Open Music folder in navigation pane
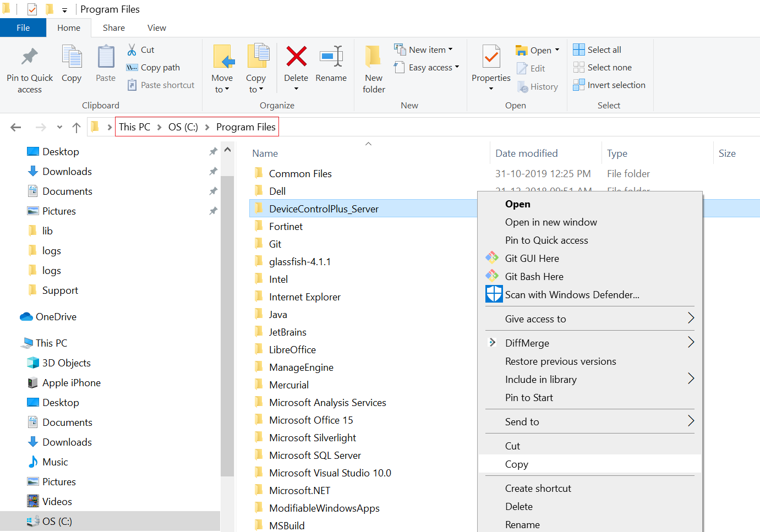Image resolution: width=760 pixels, height=532 pixels. [55, 462]
